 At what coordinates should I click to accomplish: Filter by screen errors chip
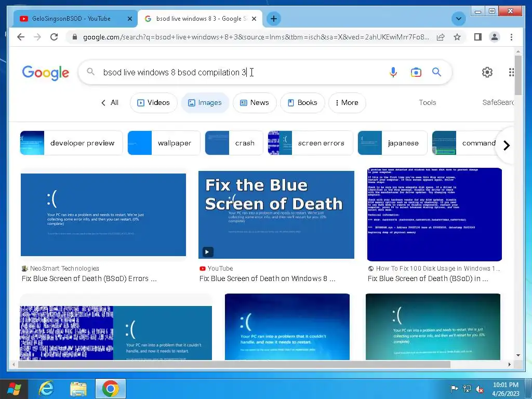(310, 143)
